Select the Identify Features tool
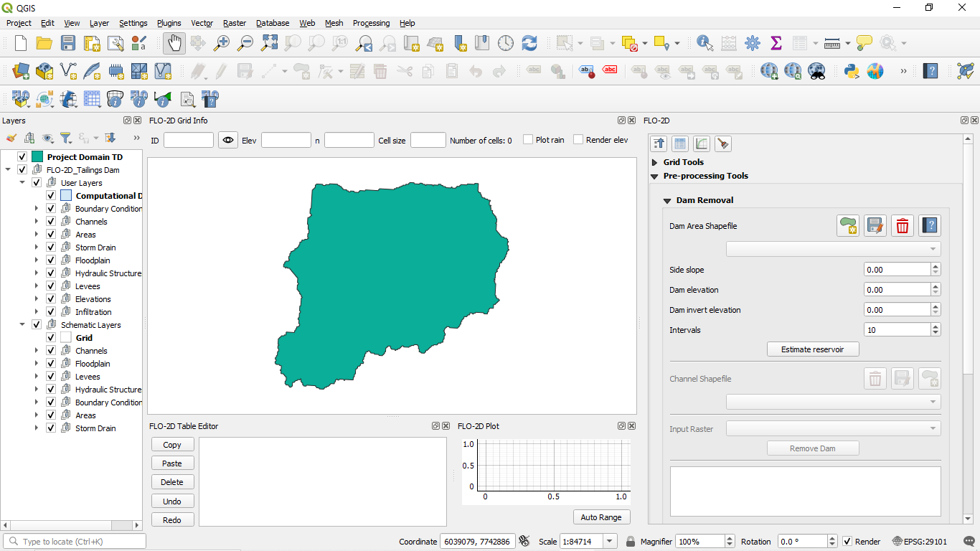980x551 pixels. pyautogui.click(x=705, y=43)
